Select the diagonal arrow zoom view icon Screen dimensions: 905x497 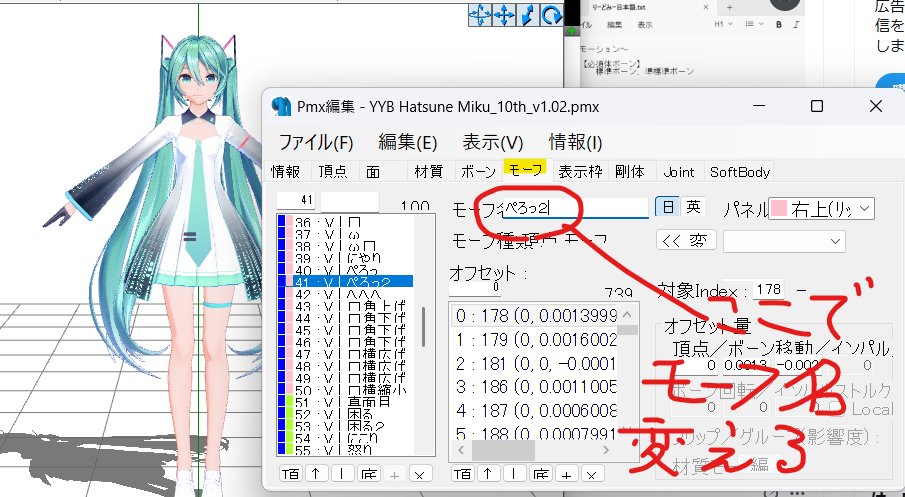point(528,15)
